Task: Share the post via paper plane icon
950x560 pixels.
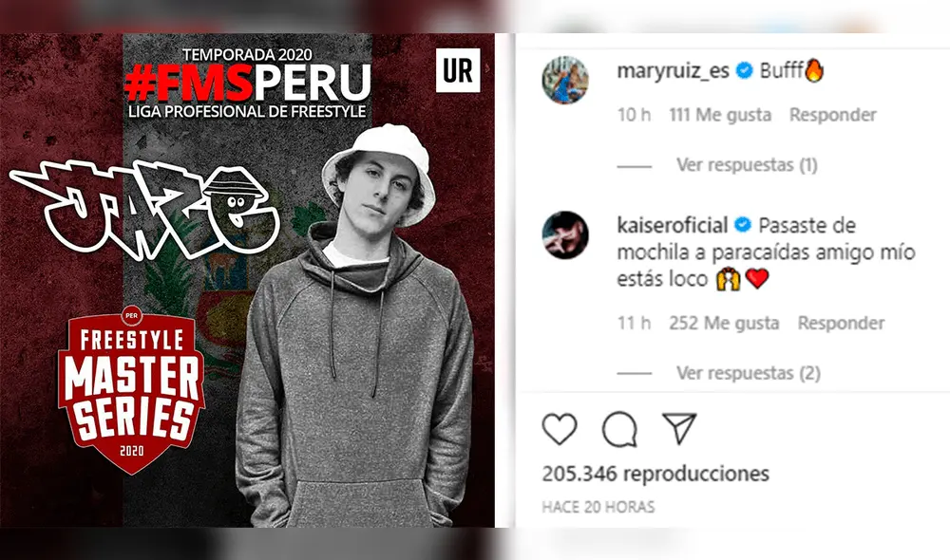Action: click(679, 429)
